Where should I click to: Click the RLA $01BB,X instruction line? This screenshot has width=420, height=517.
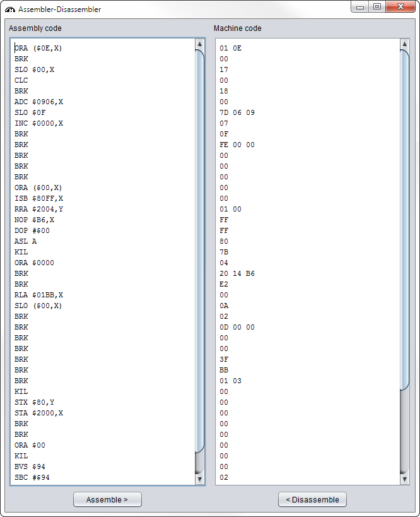(38, 295)
